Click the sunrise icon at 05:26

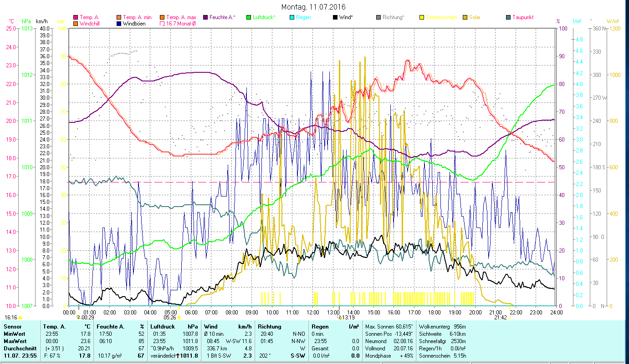point(179,318)
